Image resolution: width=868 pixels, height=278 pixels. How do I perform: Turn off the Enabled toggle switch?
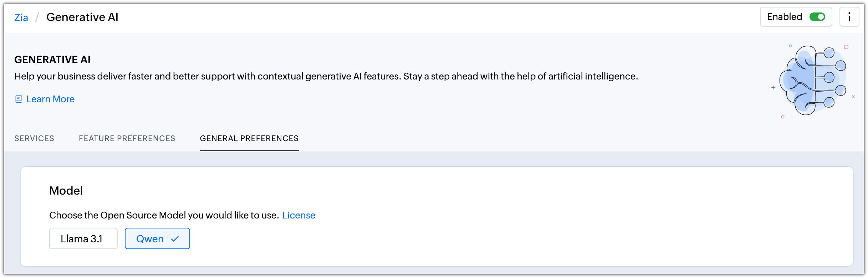pos(817,17)
